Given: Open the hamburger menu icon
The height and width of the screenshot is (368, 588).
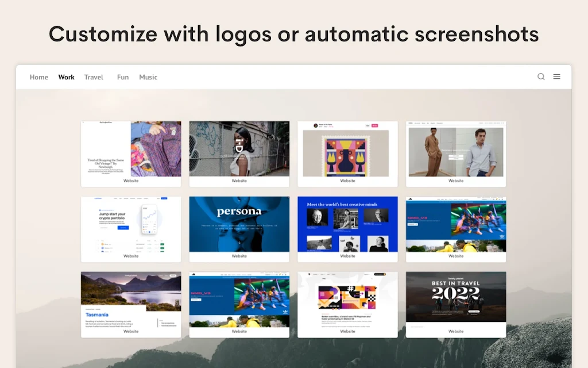Looking at the screenshot, I should point(556,76).
